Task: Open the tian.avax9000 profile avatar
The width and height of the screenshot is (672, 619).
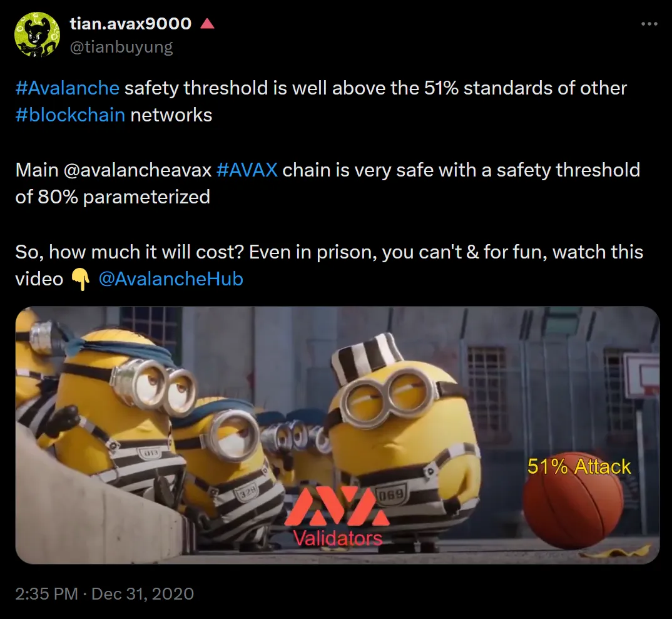Action: pos(37,34)
